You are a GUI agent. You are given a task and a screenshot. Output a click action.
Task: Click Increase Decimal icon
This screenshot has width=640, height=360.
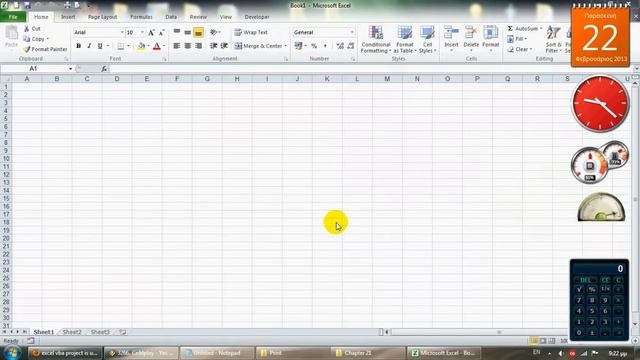coord(340,46)
